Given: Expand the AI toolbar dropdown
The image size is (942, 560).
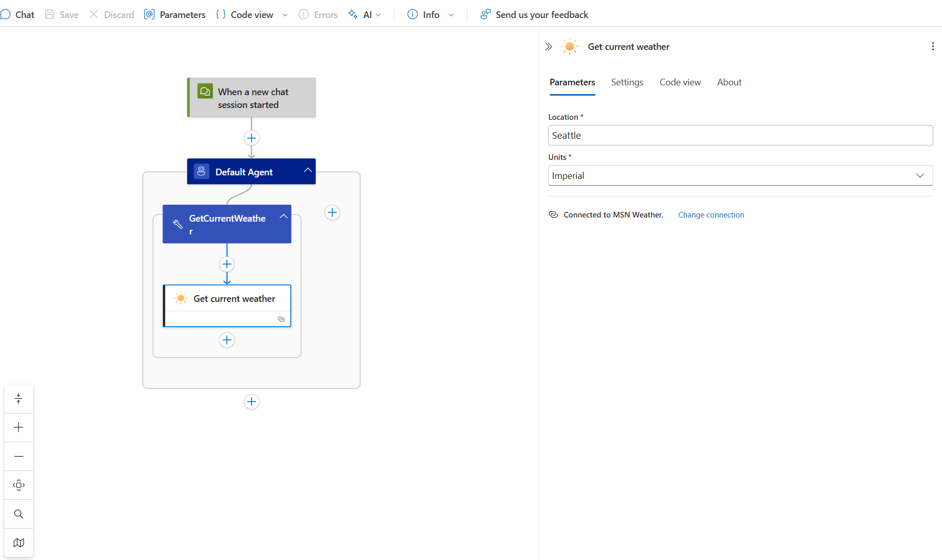Looking at the screenshot, I should (367, 15).
